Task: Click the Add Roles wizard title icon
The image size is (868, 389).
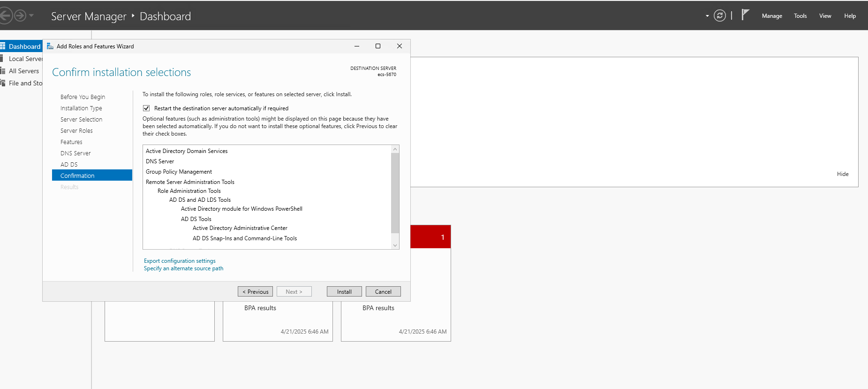Action: [x=50, y=46]
